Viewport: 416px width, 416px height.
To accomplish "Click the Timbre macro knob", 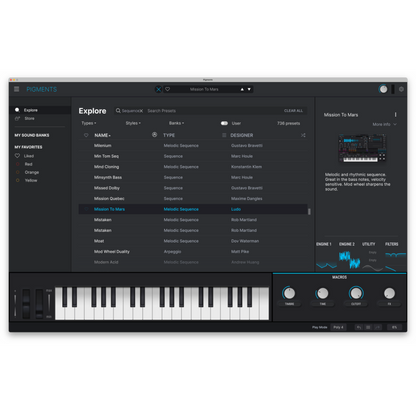I will 289,293.
